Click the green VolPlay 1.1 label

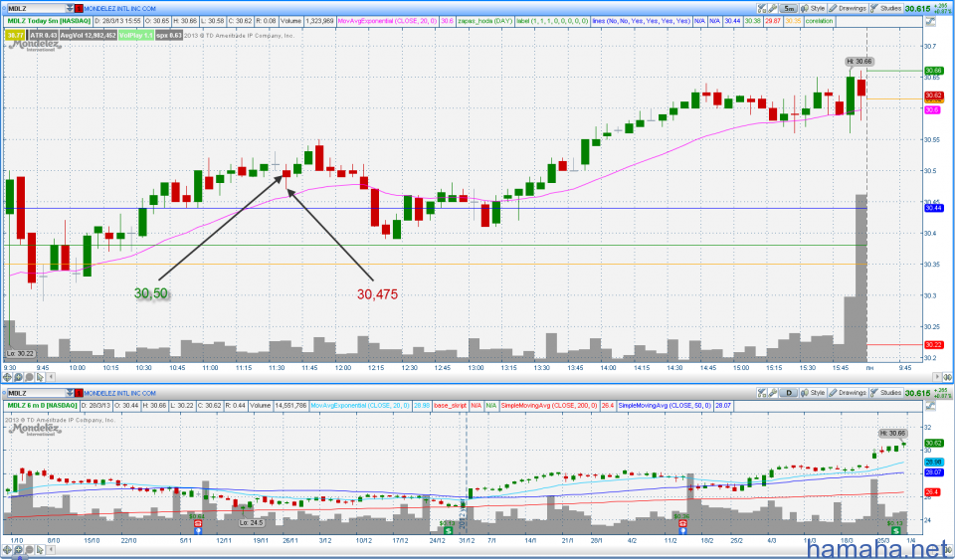pos(136,35)
